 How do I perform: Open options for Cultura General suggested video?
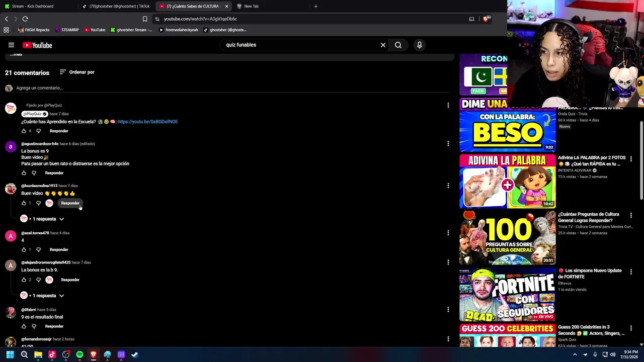[631, 215]
